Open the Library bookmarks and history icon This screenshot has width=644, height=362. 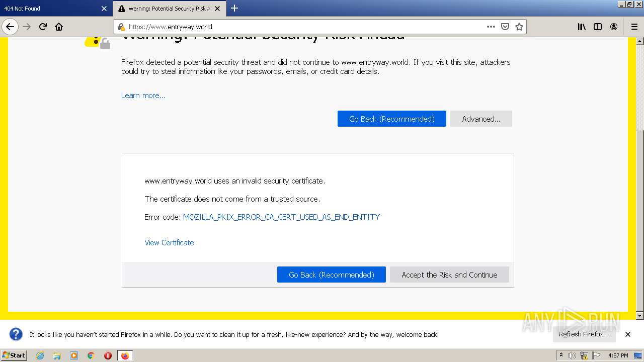582,27
